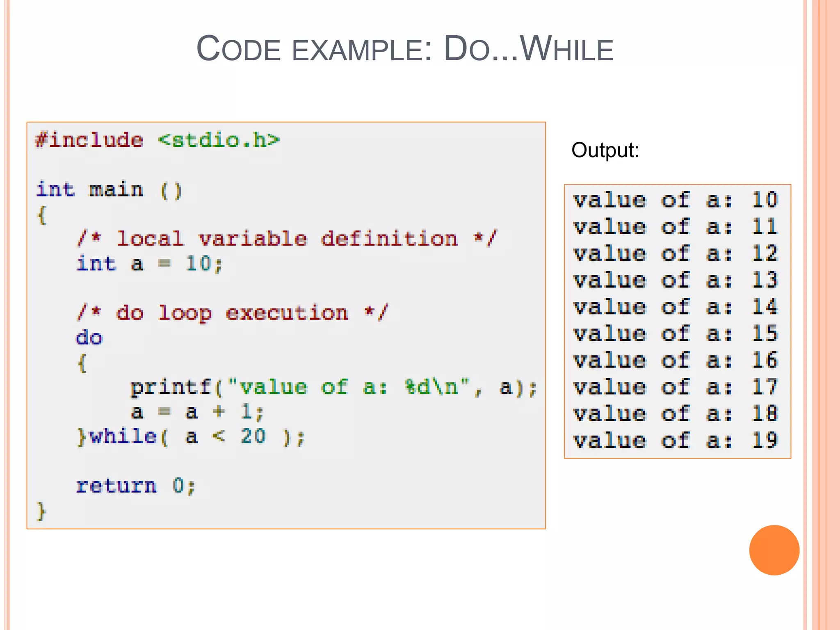Click output line 'value of a: 17'
Screen dimensions: 840x630
coord(676,387)
